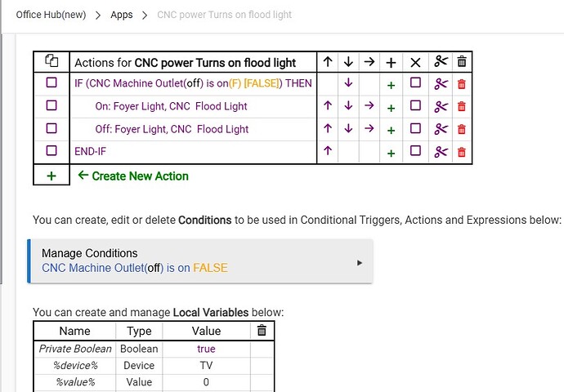Click the header X icon in actions table
The image size is (564, 392).
click(x=415, y=61)
